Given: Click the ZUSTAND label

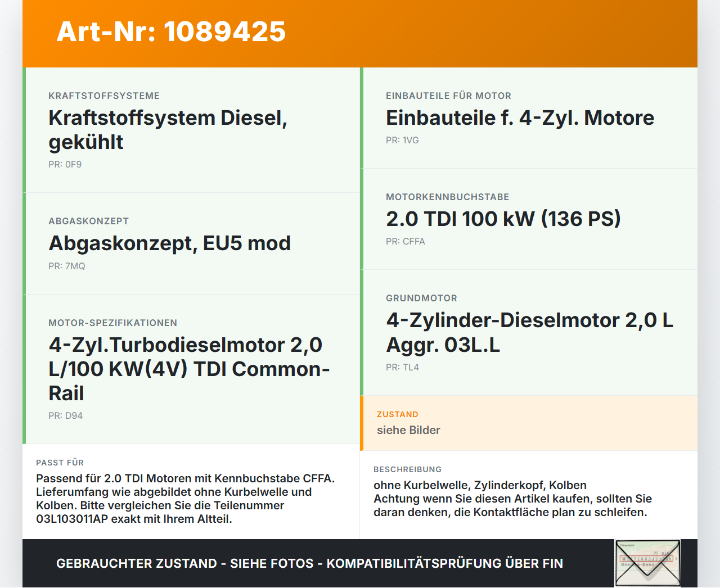Looking at the screenshot, I should [x=398, y=415].
